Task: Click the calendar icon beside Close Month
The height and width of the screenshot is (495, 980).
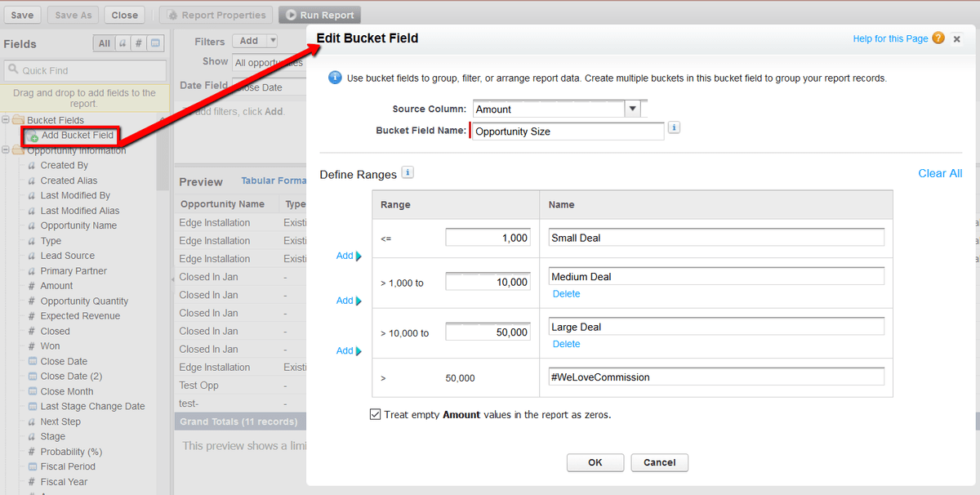Action: (32, 391)
